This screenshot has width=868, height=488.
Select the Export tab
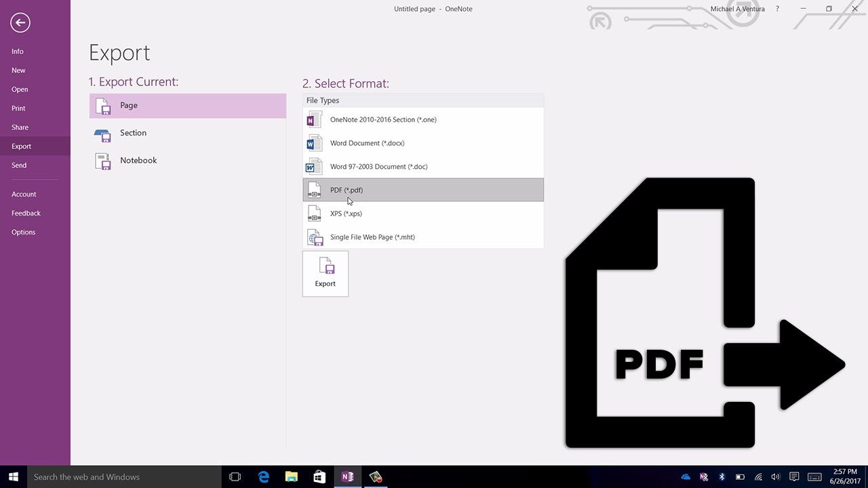tap(35, 146)
